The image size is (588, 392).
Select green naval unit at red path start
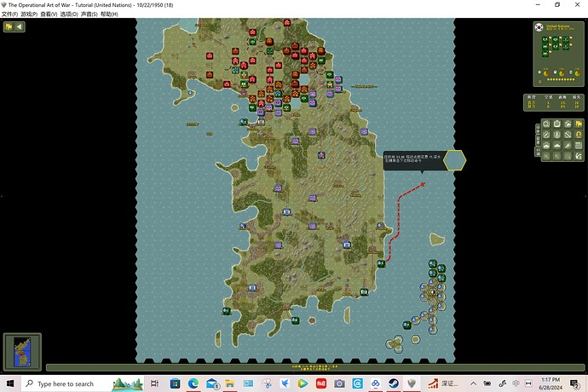click(x=382, y=263)
